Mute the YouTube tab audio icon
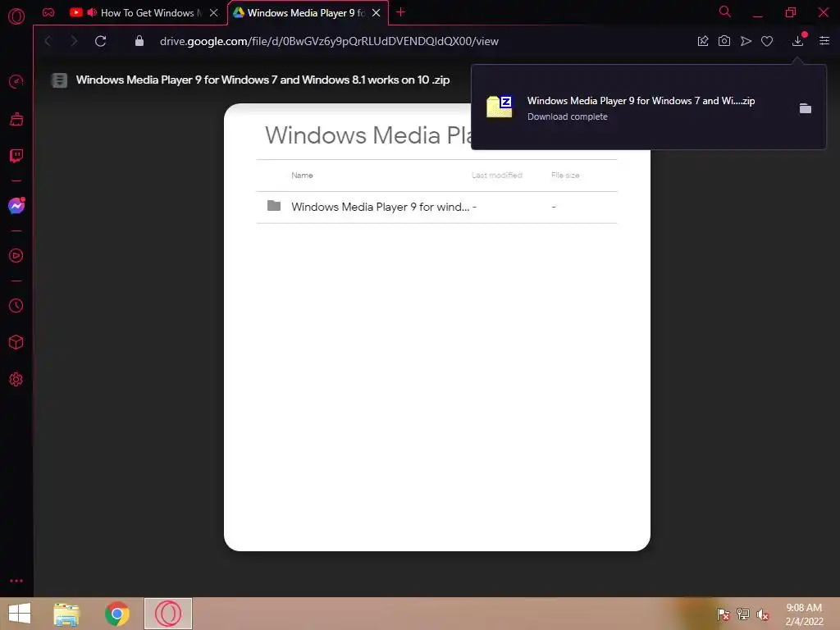840x630 pixels. [x=92, y=12]
